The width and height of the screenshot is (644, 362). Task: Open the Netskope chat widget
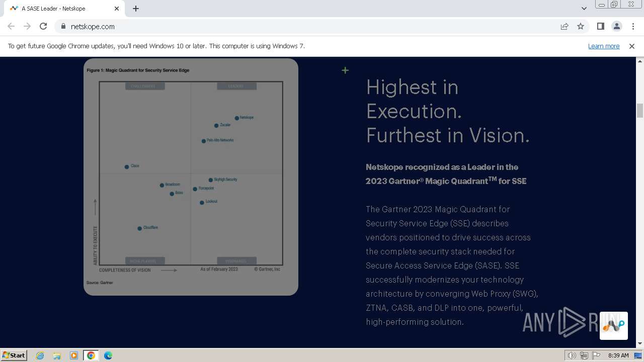[x=613, y=326]
